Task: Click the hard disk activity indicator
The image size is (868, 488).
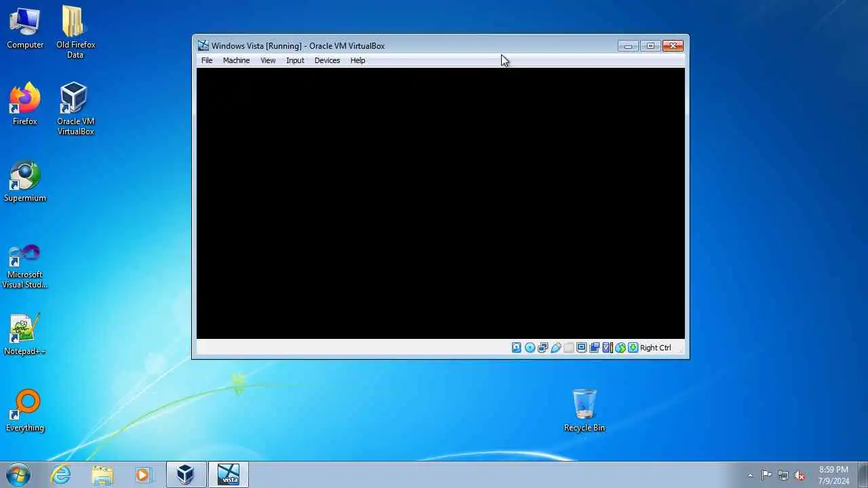Action: point(516,348)
